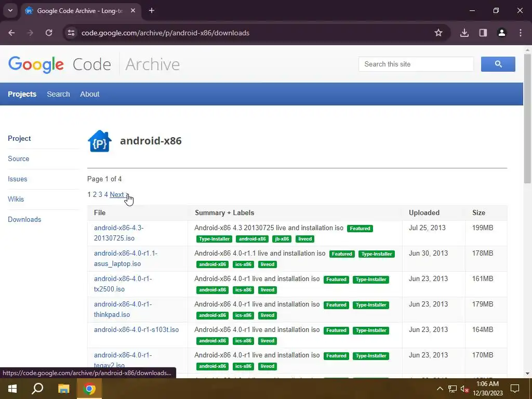Click the scrollbar down arrow
The height and width of the screenshot is (399, 532).
pyautogui.click(x=527, y=374)
